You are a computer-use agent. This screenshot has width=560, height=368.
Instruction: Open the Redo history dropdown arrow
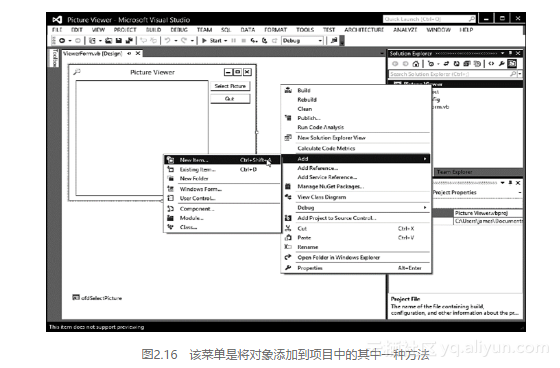pos(192,41)
